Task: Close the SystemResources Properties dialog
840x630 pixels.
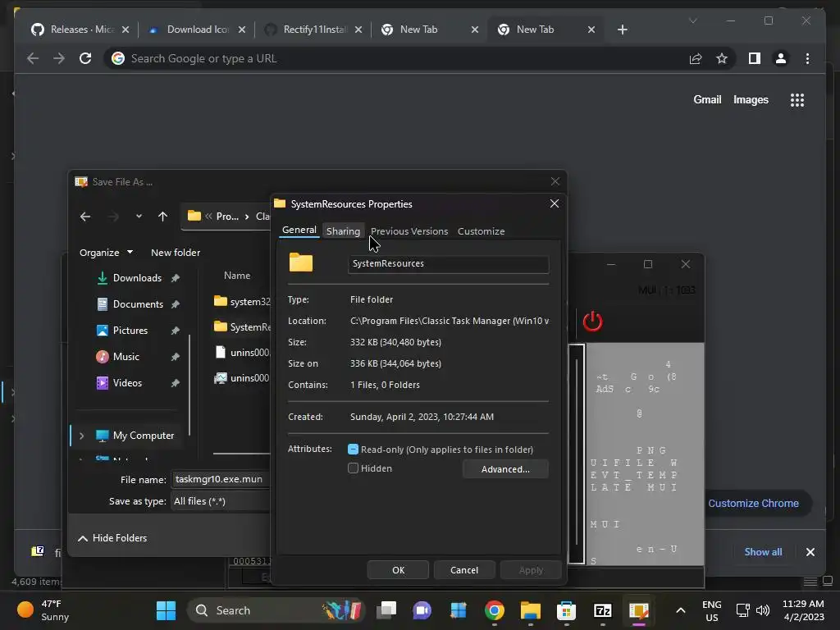Action: (555, 203)
